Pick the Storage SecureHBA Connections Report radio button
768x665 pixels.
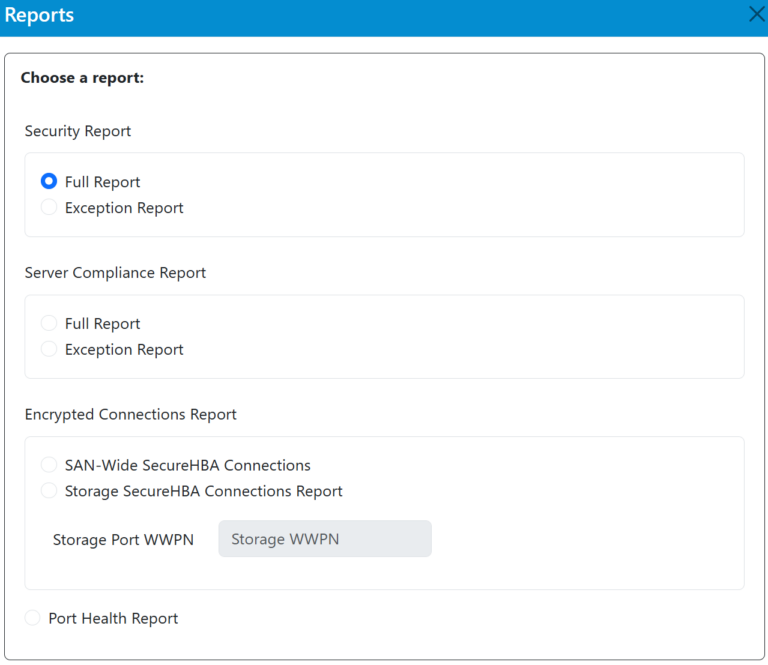tap(49, 491)
